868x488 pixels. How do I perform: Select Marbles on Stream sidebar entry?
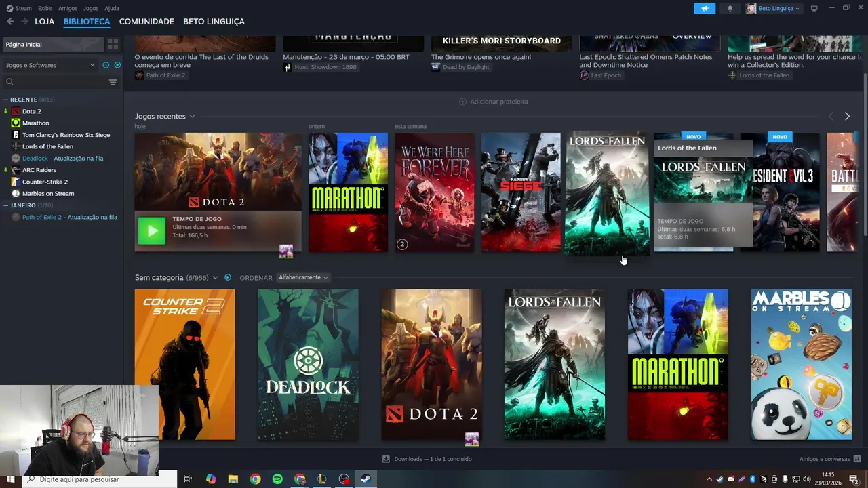[x=47, y=194]
